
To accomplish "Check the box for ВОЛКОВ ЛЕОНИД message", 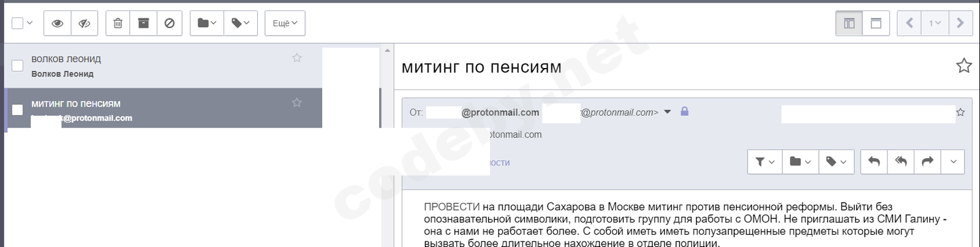I will coord(18,66).
